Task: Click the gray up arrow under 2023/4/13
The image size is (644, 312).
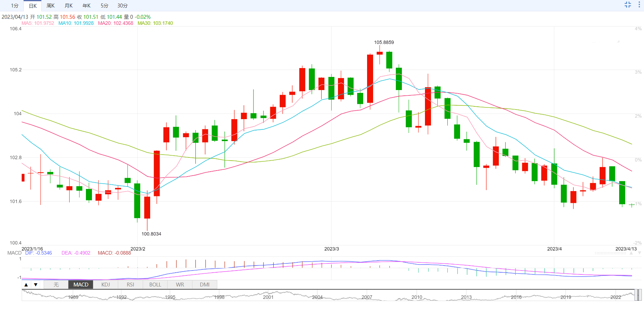Action: [631, 253]
